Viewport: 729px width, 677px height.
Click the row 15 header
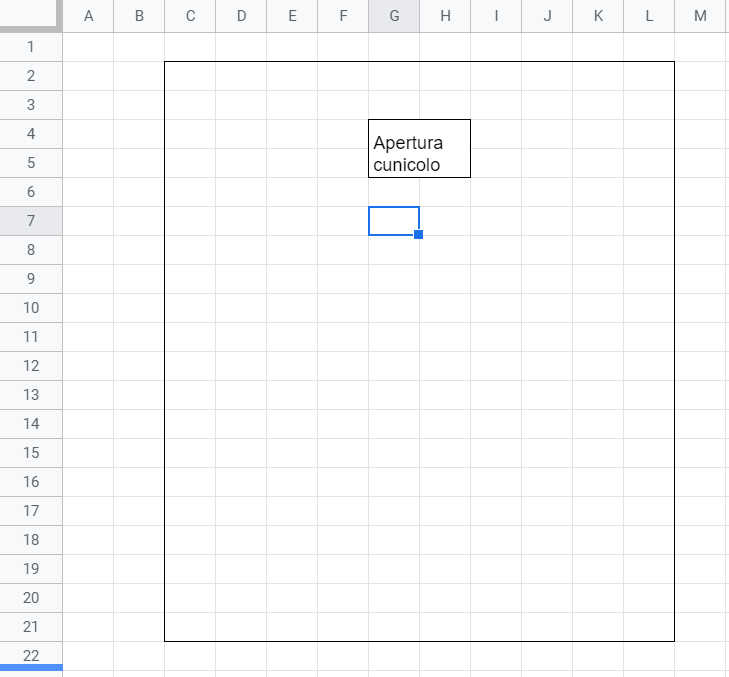[30, 453]
